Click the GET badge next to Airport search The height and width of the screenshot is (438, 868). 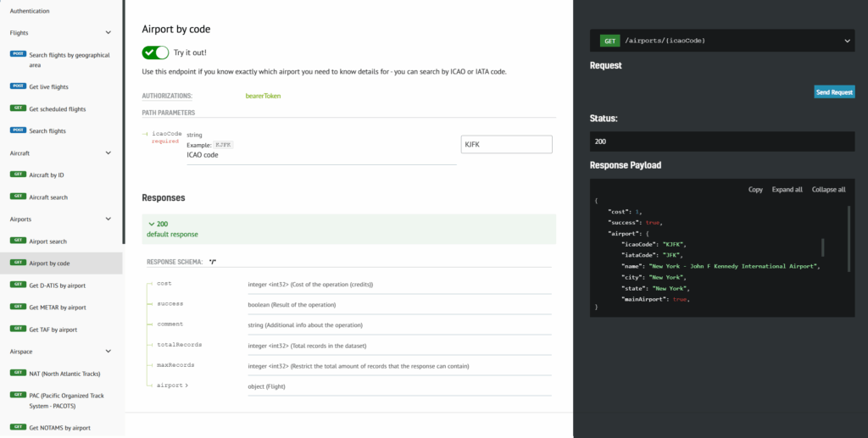[18, 241]
